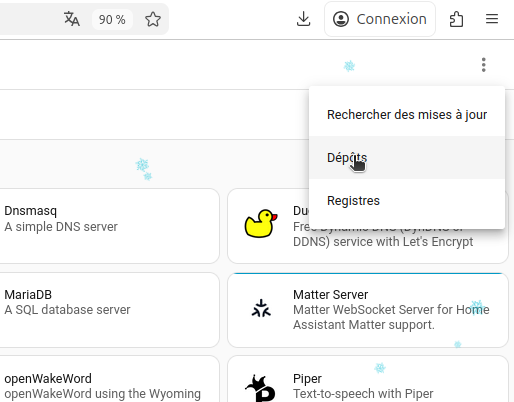
Task: Open the Piper text-to-speech card
Action: pos(368,380)
